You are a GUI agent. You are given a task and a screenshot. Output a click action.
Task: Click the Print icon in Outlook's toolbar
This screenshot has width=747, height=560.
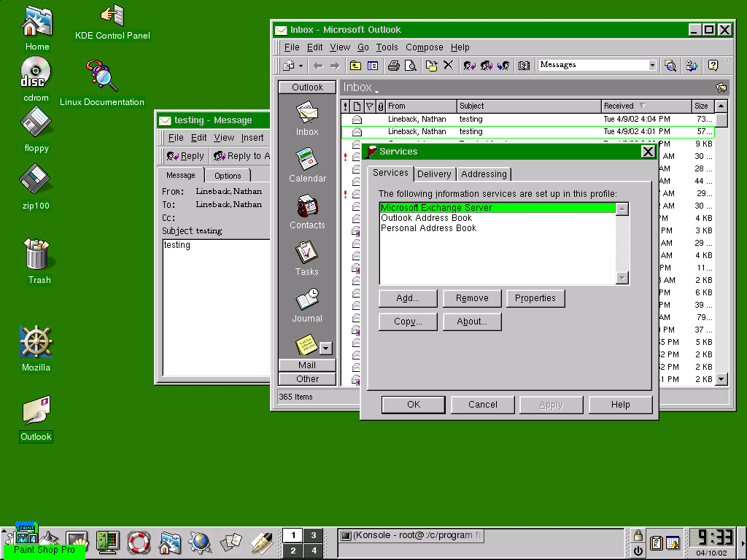point(393,66)
